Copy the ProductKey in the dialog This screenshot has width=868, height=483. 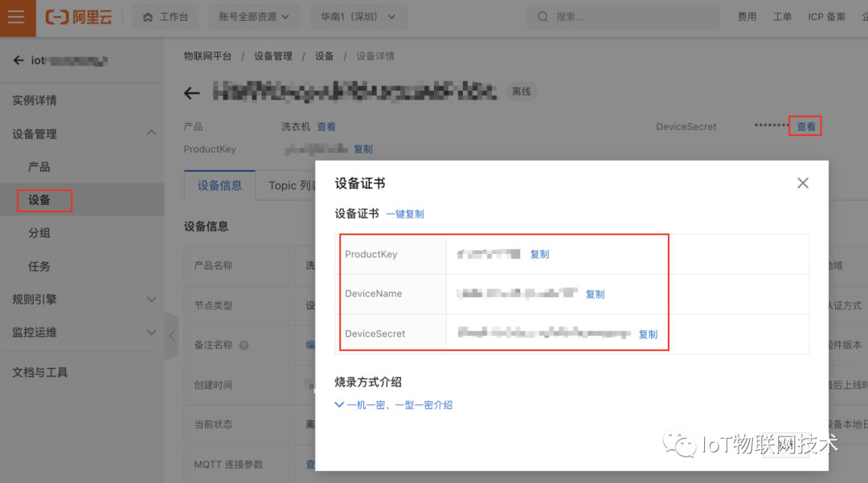coord(540,255)
